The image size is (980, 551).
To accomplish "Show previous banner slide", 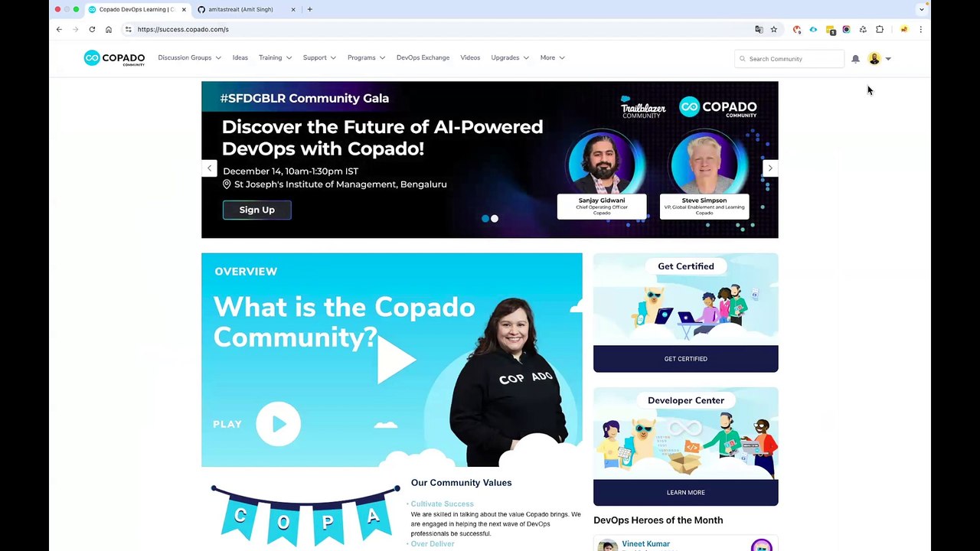I will point(209,168).
